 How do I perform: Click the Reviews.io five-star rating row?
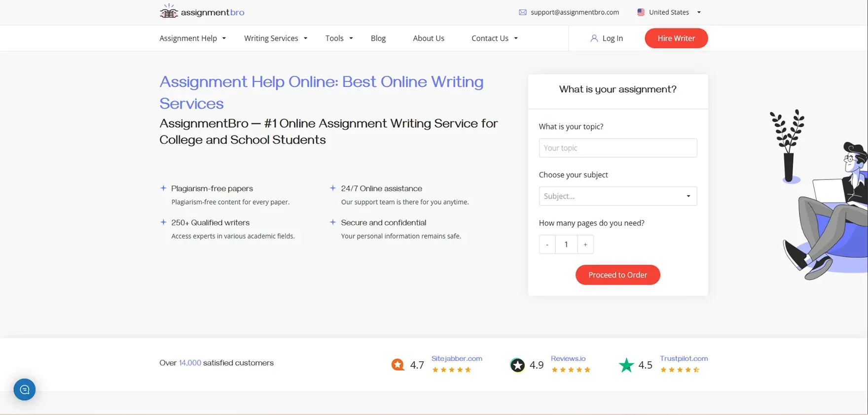(x=571, y=370)
